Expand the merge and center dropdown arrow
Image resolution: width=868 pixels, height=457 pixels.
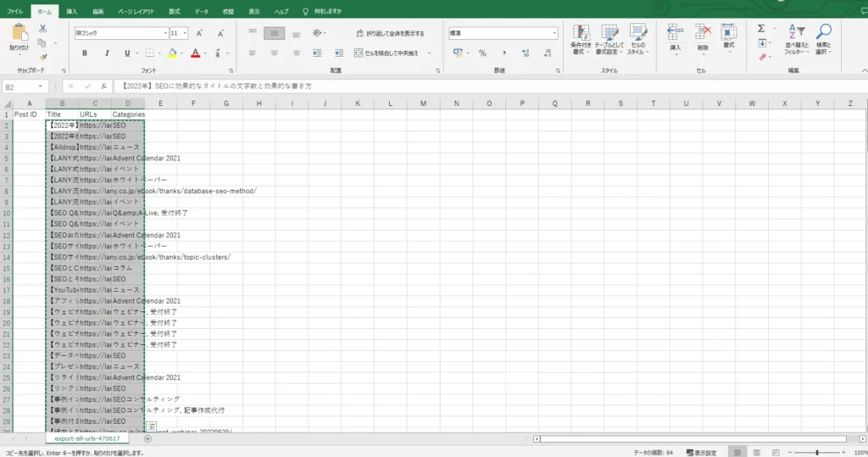click(430, 53)
